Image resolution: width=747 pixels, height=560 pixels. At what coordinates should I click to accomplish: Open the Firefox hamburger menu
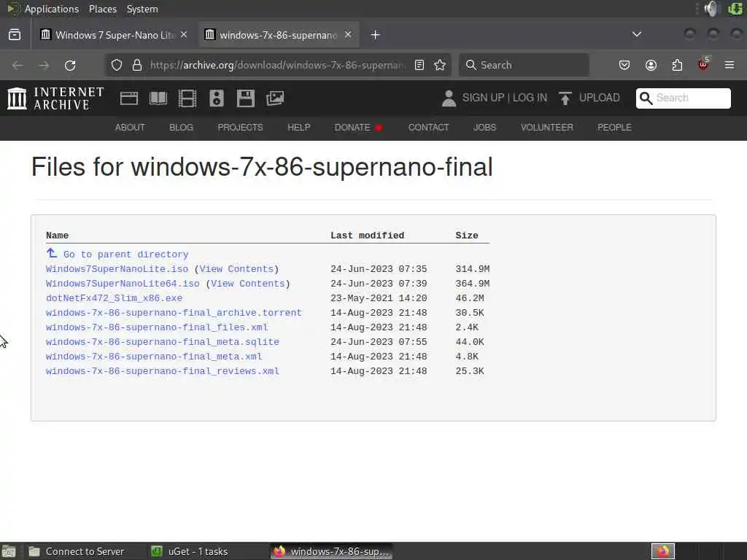729,65
